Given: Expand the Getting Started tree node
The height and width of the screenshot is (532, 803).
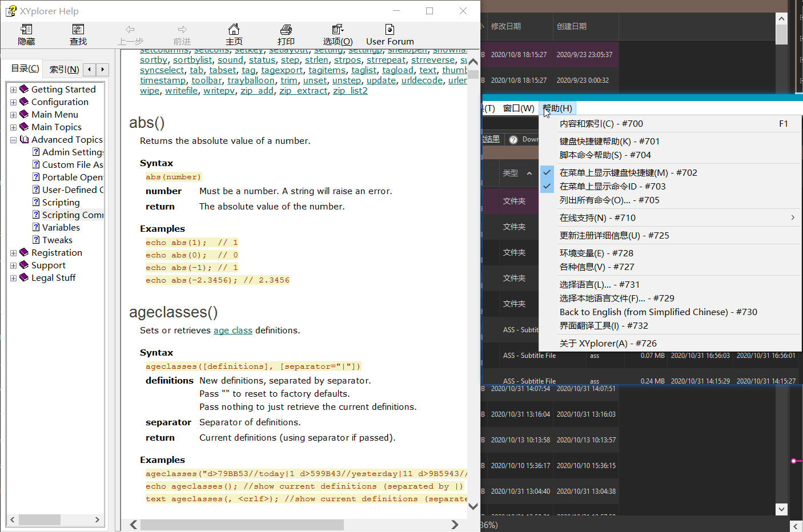Looking at the screenshot, I should point(13,90).
